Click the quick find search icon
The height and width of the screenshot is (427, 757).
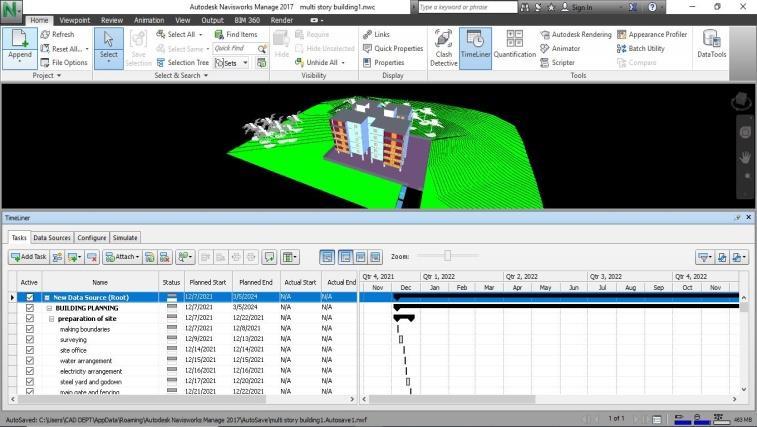262,48
